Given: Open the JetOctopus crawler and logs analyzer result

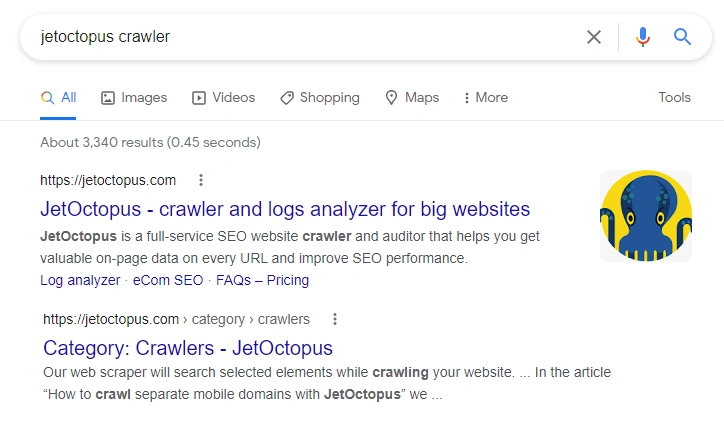Looking at the screenshot, I should (285, 209).
